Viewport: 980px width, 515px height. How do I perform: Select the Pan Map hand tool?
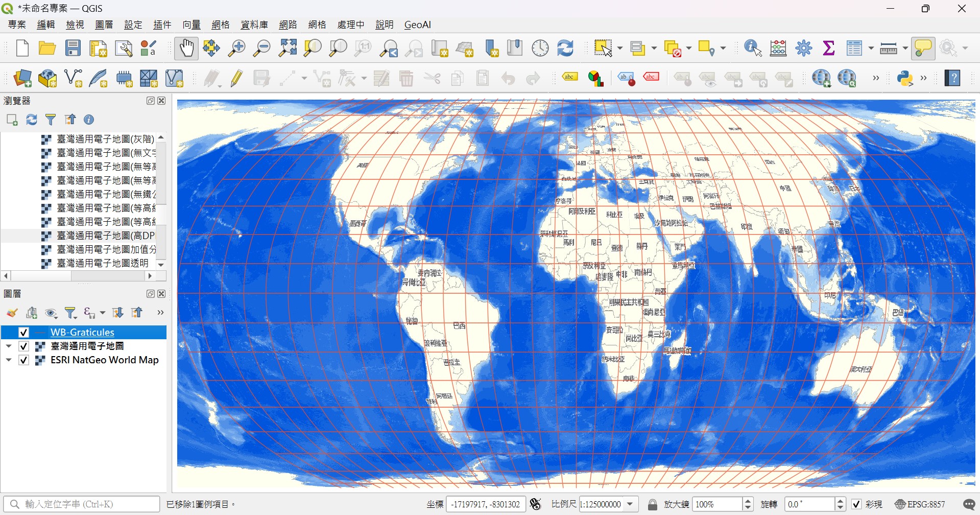(186, 49)
